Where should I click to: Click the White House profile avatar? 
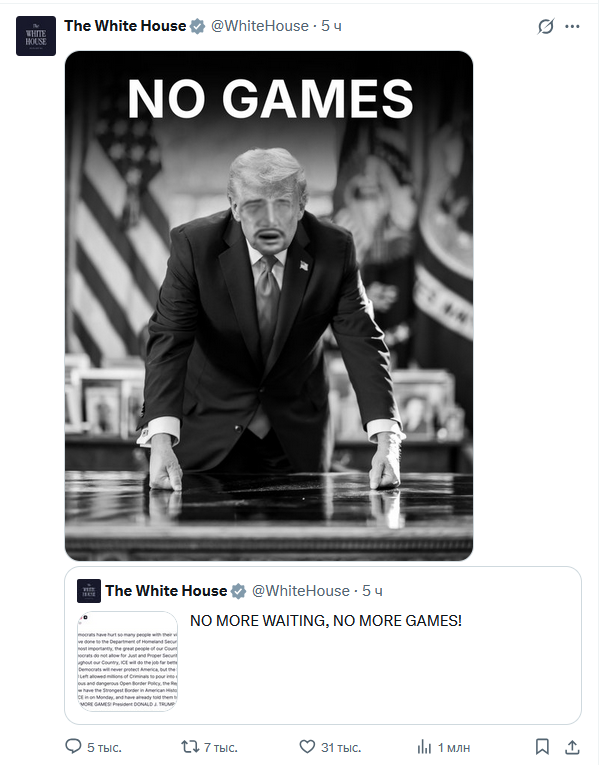(x=36, y=36)
